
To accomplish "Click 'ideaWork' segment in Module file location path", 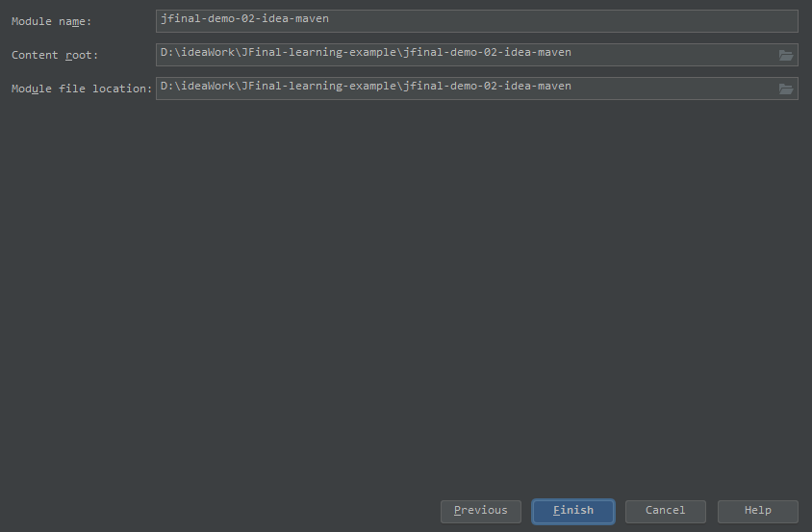I will tap(207, 87).
